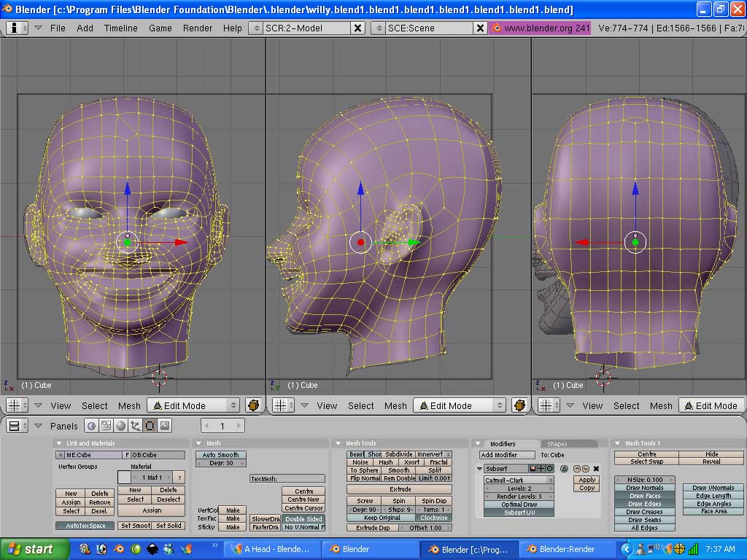Open the Innervert subdivide corner dropdown
Image resolution: width=747 pixels, height=560 pixels.
click(433, 454)
